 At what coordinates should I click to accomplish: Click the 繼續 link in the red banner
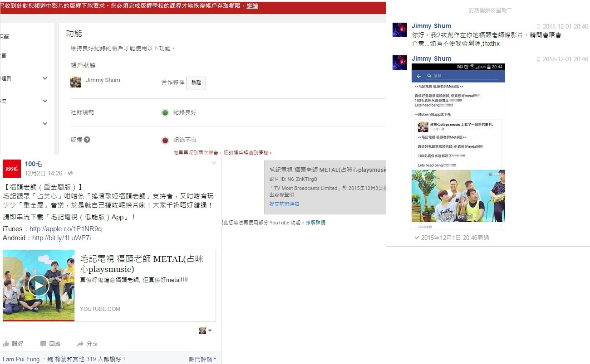(252, 6)
